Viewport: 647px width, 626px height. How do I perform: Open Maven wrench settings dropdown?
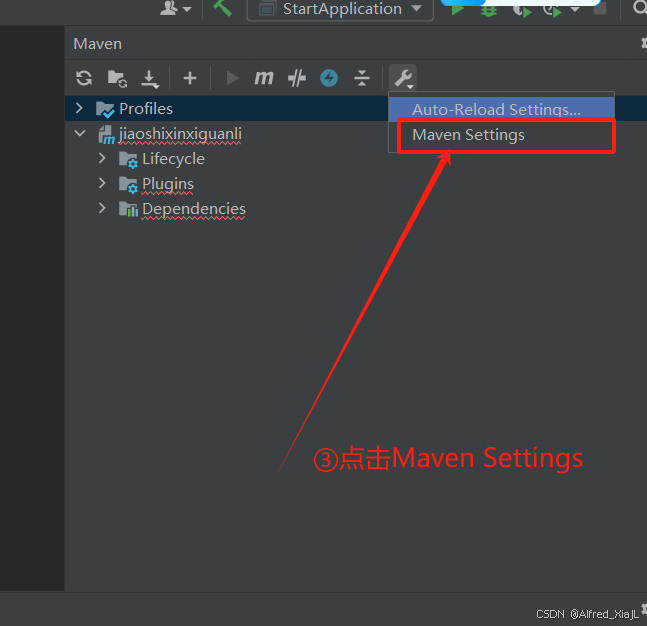click(403, 78)
